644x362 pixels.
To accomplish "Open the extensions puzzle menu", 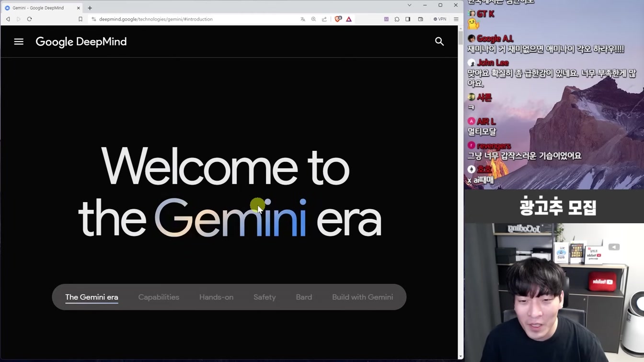I will click(x=397, y=19).
